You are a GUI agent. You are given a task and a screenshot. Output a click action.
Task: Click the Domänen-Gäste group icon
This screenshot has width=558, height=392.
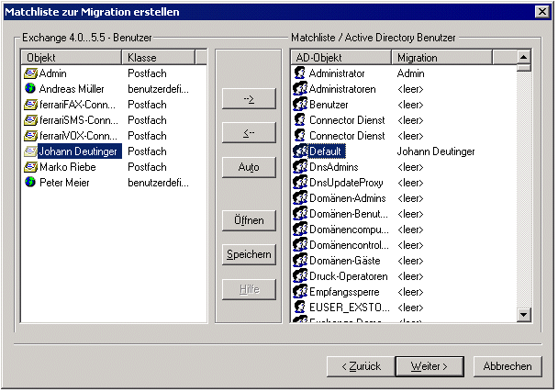pyautogui.click(x=299, y=261)
